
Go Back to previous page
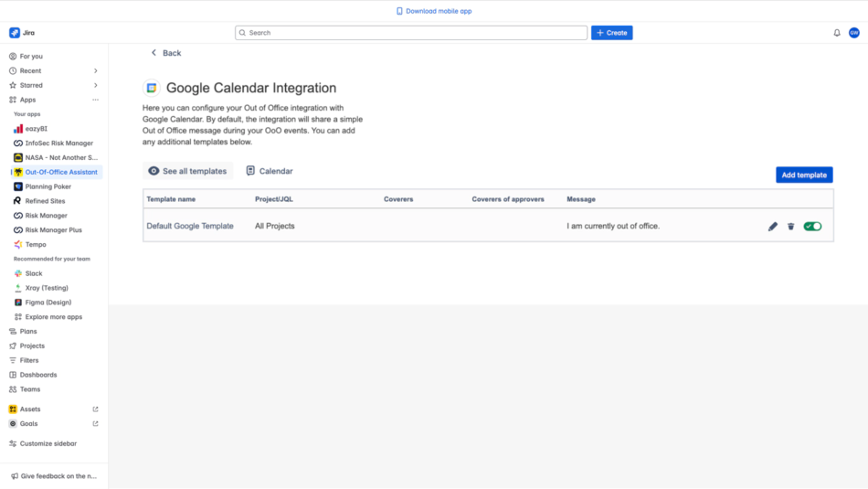point(166,53)
